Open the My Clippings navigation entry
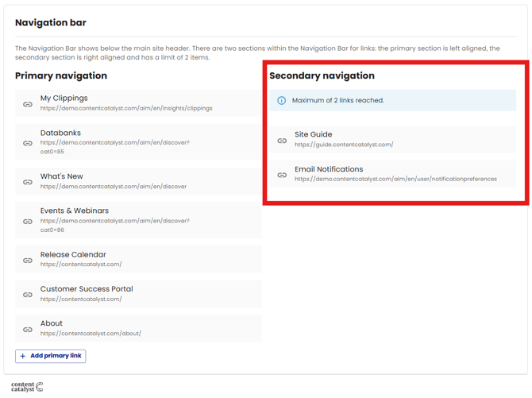This screenshot has width=532, height=398. point(64,99)
